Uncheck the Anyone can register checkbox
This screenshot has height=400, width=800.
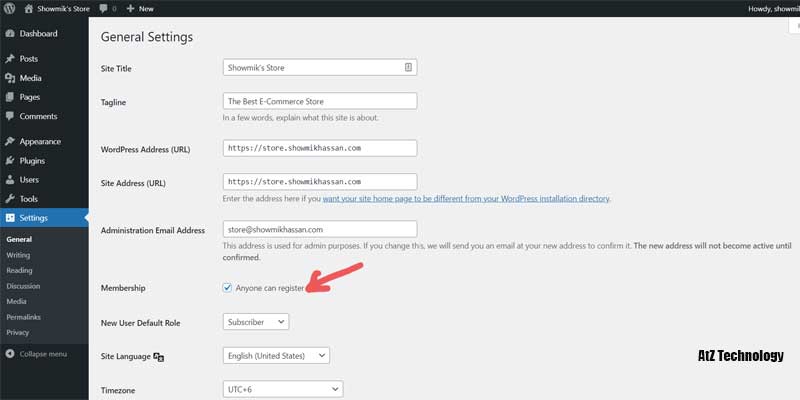point(228,288)
